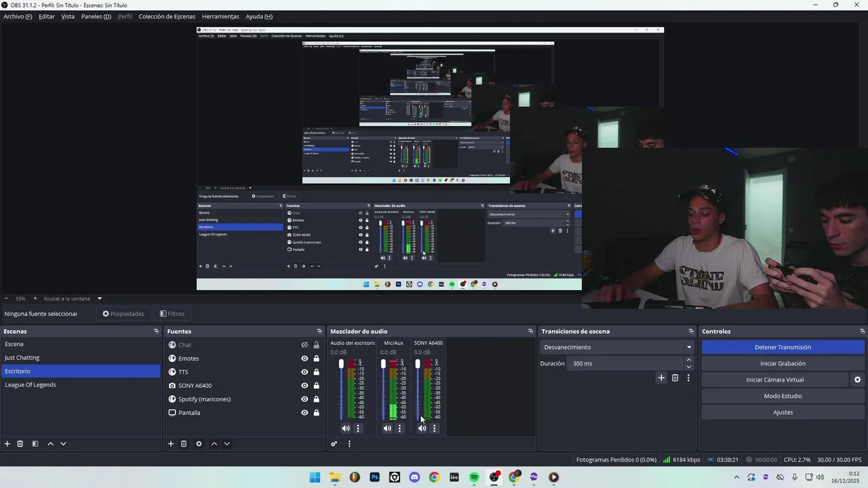Viewport: 868px width, 488px height.
Task: Zoom out preview minus icon
Action: (x=6, y=298)
